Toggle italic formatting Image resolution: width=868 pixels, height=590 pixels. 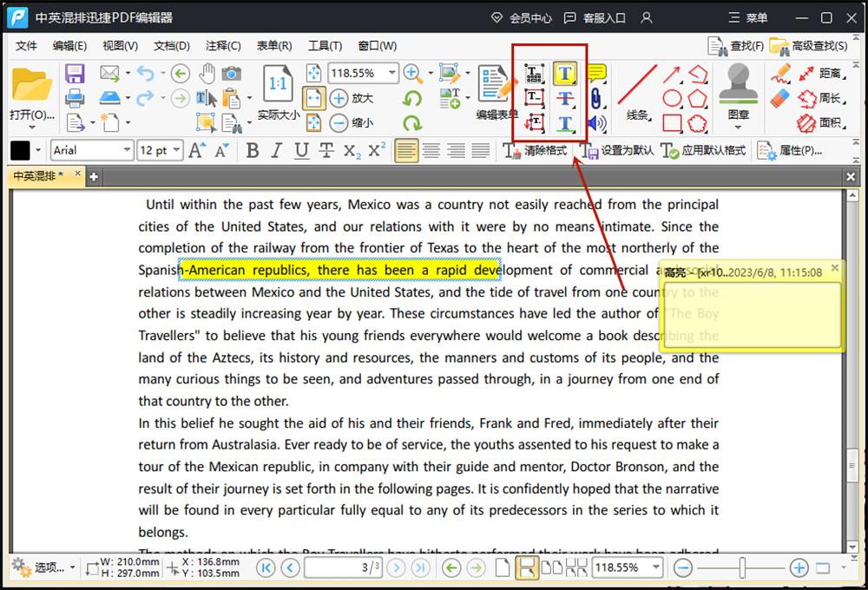(274, 150)
